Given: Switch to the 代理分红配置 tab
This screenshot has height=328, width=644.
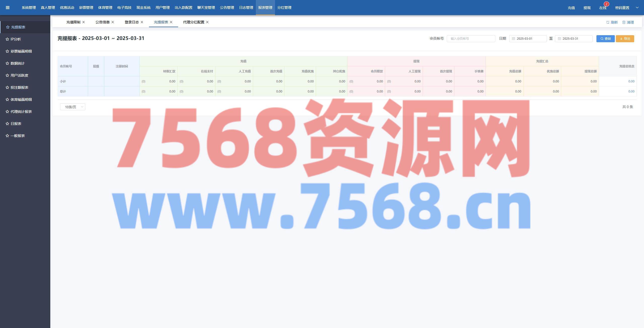Looking at the screenshot, I should coord(193,22).
